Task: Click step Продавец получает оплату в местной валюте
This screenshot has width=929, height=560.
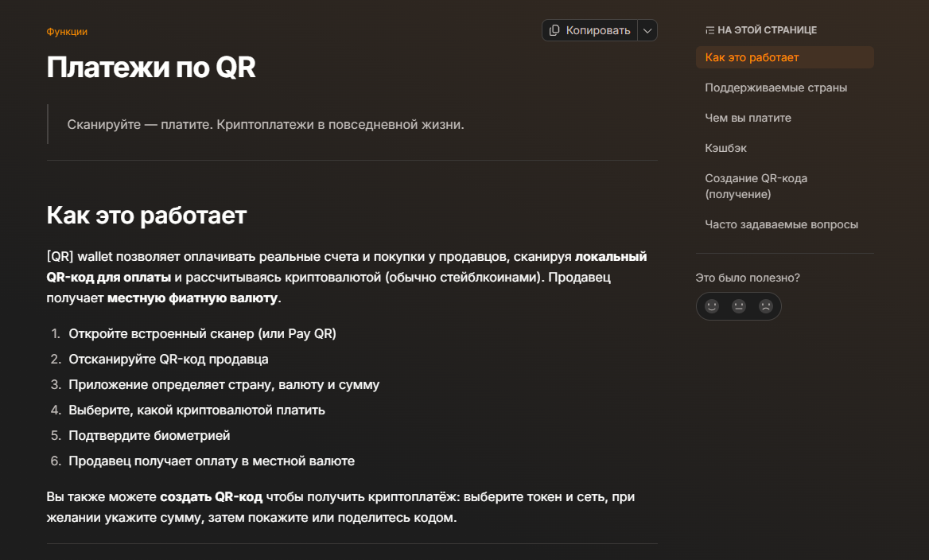Action: (212, 461)
